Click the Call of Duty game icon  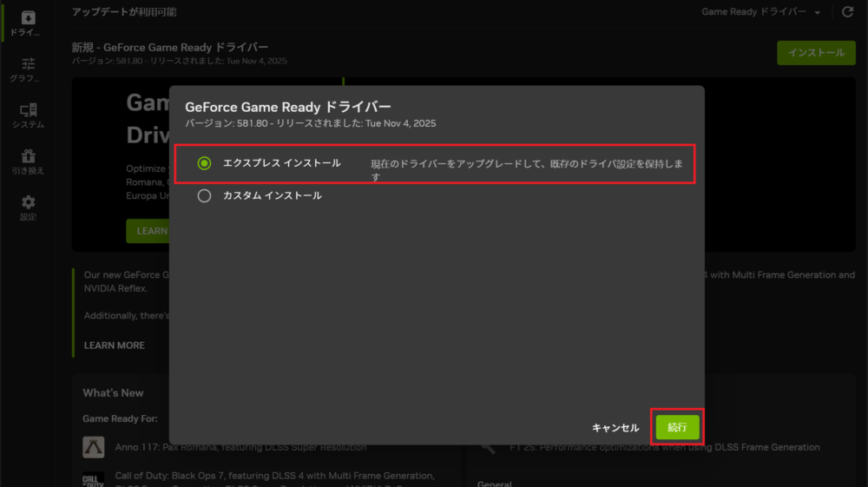click(x=94, y=480)
